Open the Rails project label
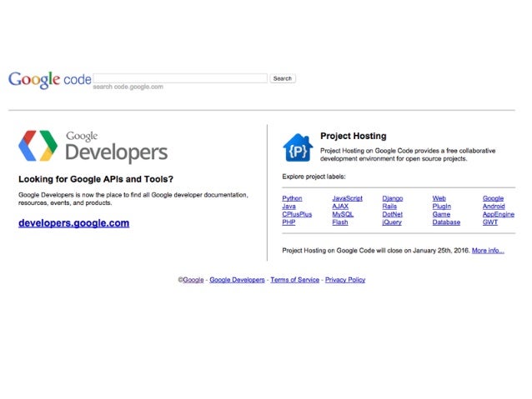The height and width of the screenshot is (399, 532). pyautogui.click(x=389, y=206)
